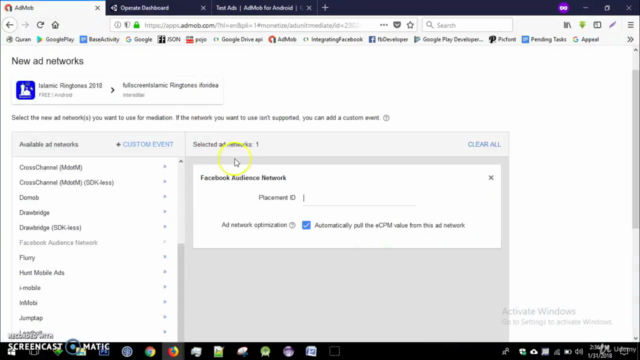Open the BaseActivity bookmark
This screenshot has height=360, width=640.
click(100, 40)
